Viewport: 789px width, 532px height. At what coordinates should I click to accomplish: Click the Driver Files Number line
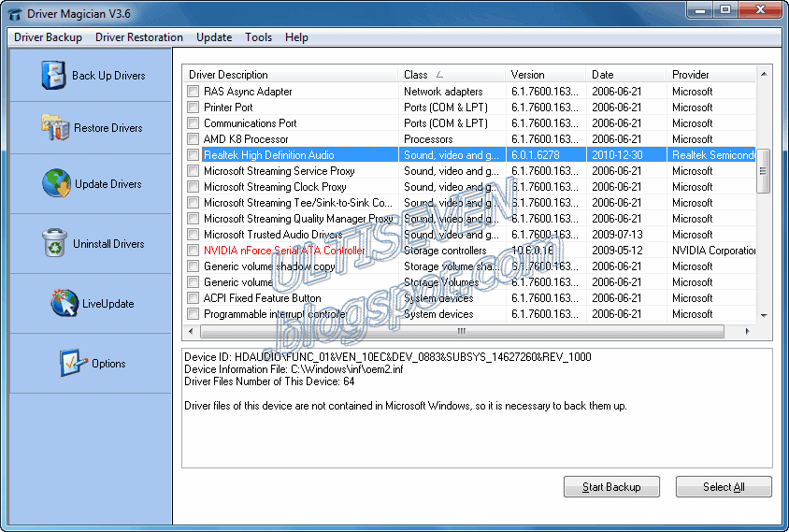pos(269,381)
